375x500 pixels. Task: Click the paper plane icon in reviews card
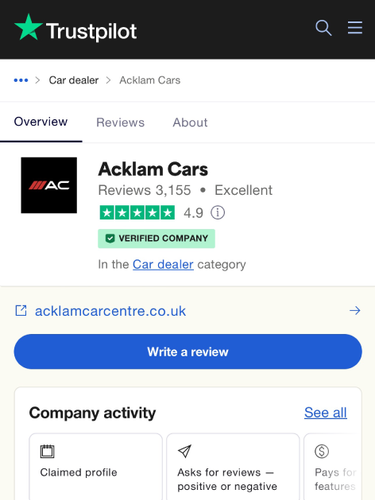[184, 451]
